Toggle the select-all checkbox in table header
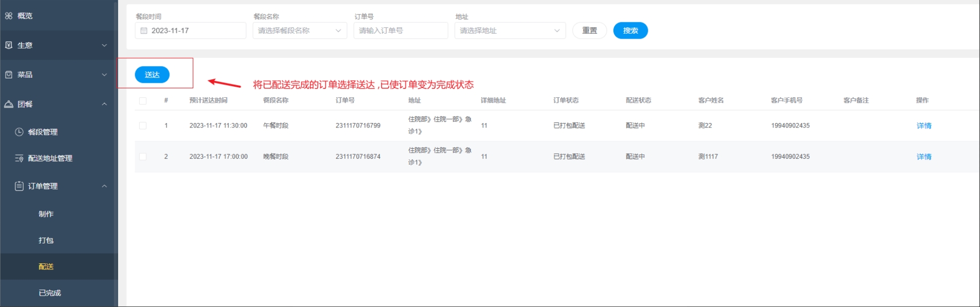Screen dimensions: 980x307 pos(143,101)
